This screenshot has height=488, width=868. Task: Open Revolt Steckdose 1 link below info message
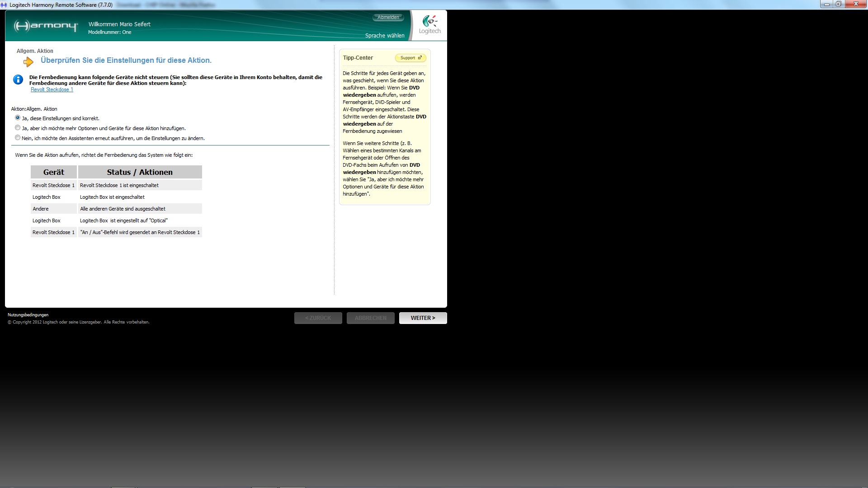pos(52,89)
